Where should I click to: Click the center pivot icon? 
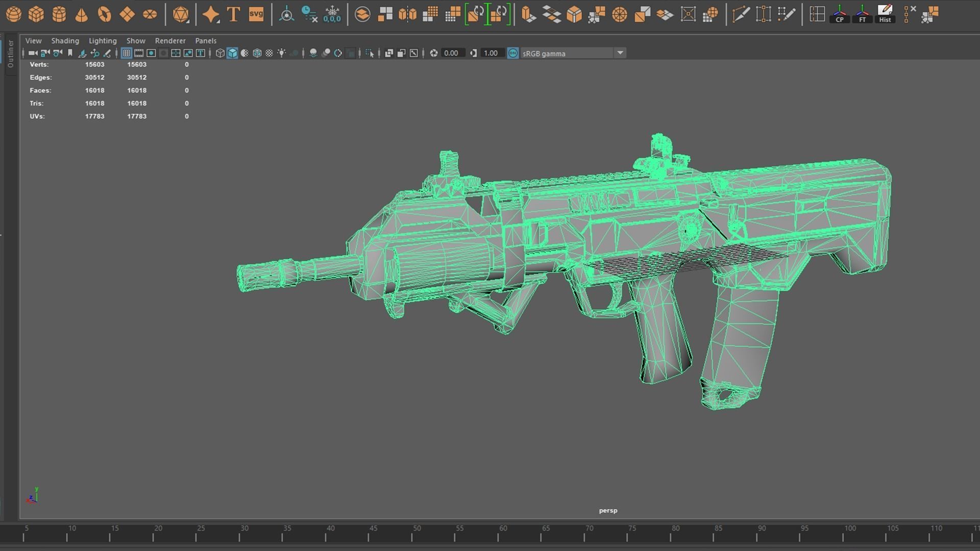click(287, 14)
